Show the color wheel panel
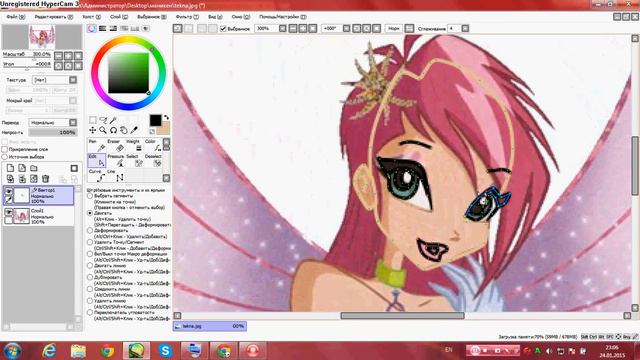This screenshot has height=360, width=640. pyautogui.click(x=92, y=28)
